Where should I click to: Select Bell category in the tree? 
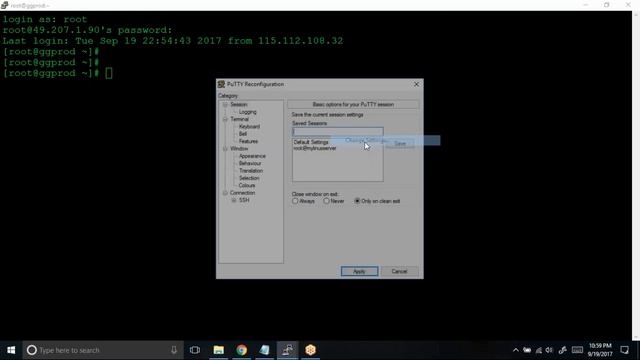coord(243,134)
